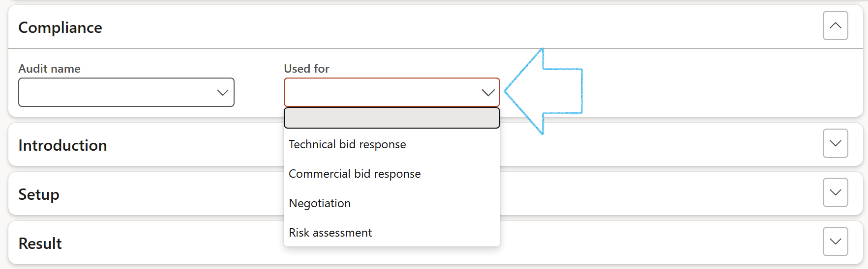Pick Commercial bid response from list
The height and width of the screenshot is (269, 868).
click(x=355, y=174)
